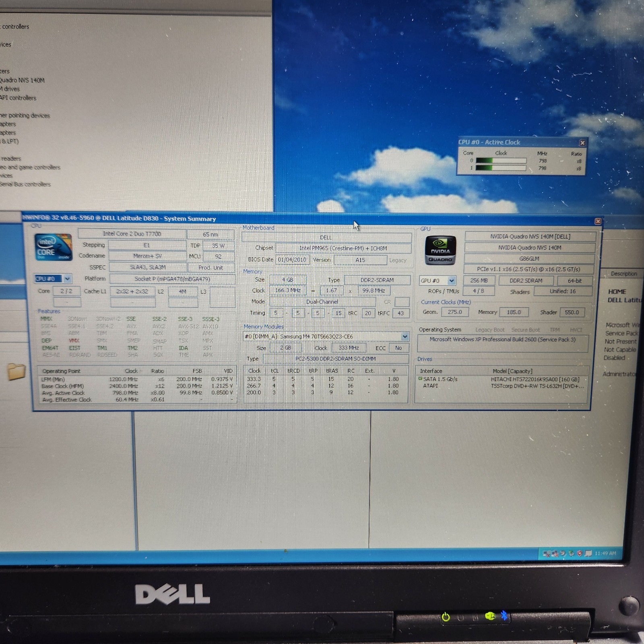The image size is (644, 644).
Task: Click the red VMX feature label
Action: tap(74, 341)
